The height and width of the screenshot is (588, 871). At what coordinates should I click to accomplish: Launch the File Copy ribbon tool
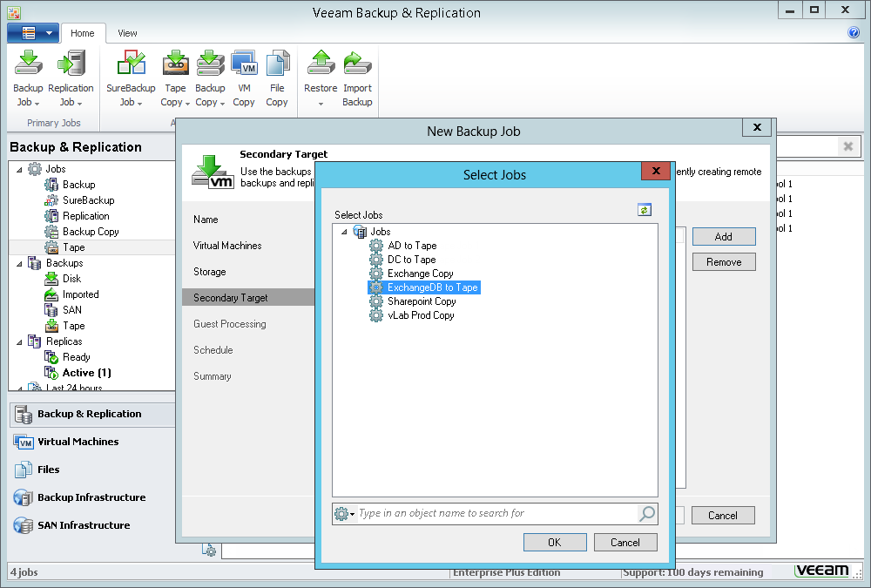[277, 78]
